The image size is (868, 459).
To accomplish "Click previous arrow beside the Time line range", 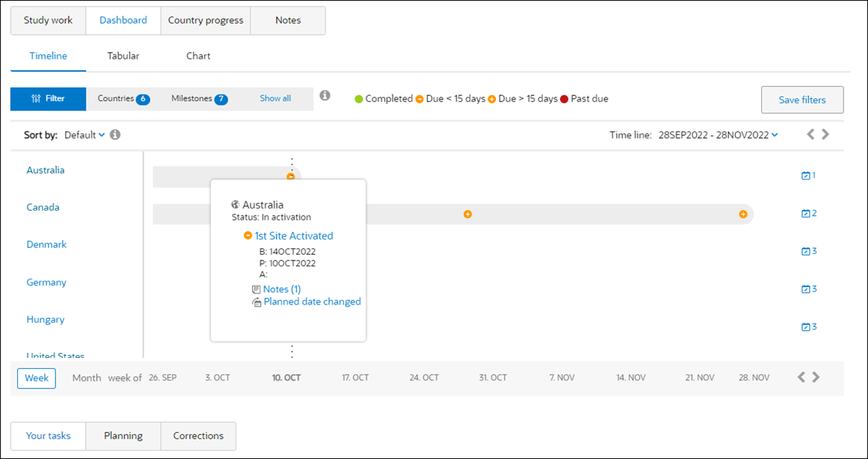I will point(810,134).
